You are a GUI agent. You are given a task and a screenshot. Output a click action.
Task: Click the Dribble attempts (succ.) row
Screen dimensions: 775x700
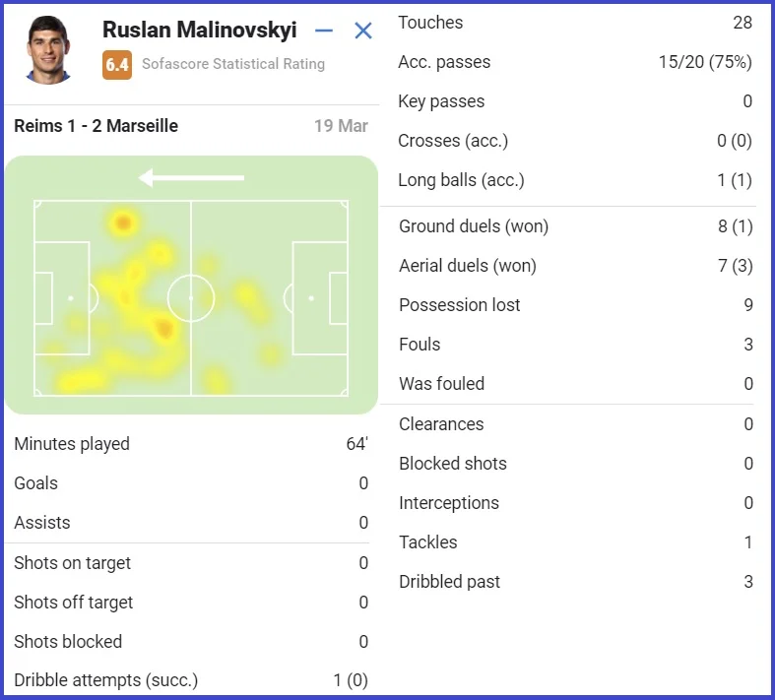[190, 680]
